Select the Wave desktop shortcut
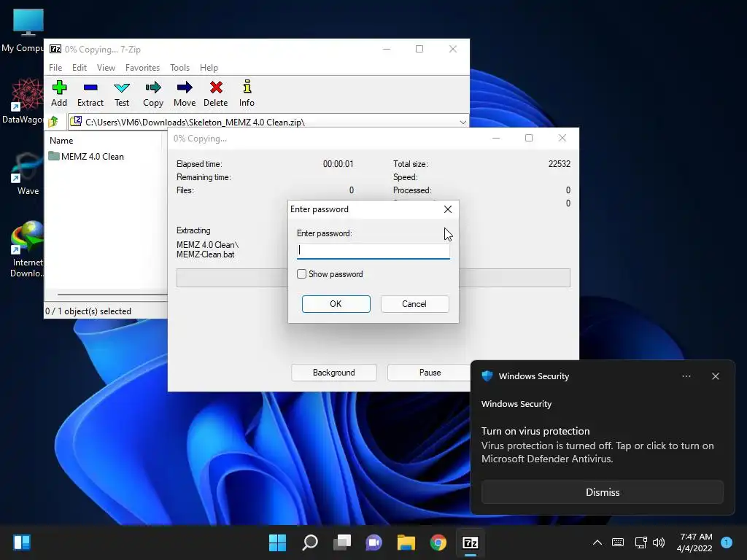747x560 pixels. [26, 174]
